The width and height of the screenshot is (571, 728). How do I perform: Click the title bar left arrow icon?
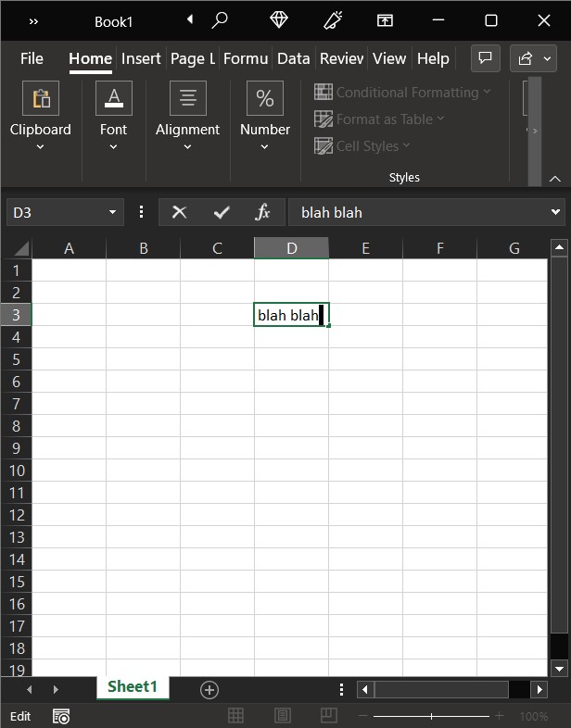pyautogui.click(x=189, y=19)
